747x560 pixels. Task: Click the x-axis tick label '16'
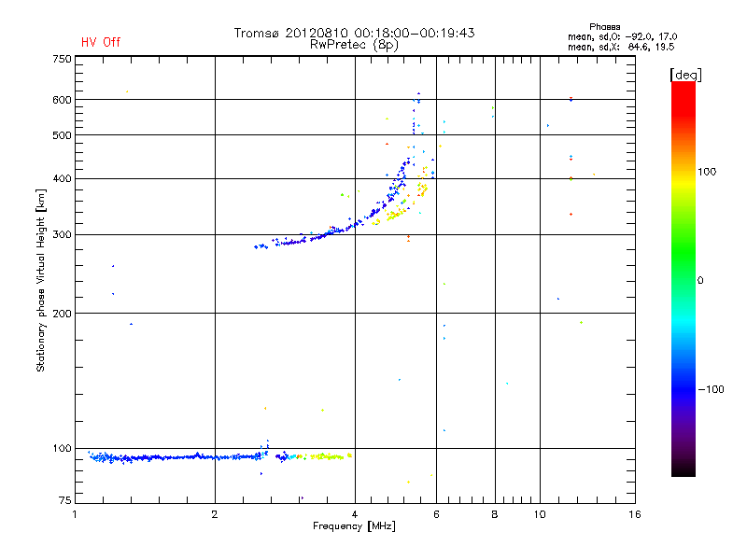tap(635, 514)
